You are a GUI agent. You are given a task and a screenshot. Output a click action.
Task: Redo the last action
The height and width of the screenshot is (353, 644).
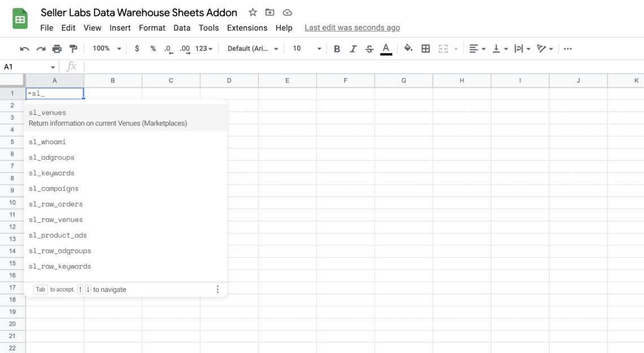(41, 49)
